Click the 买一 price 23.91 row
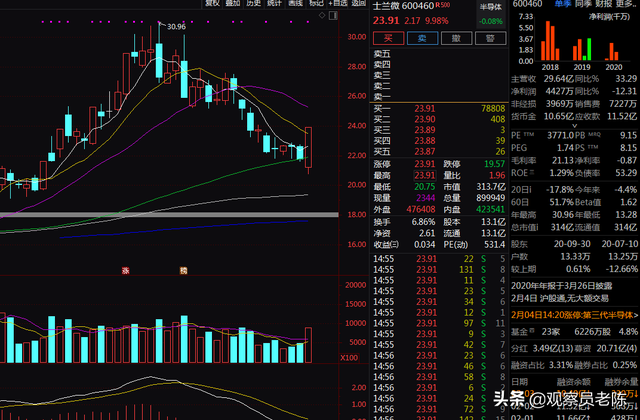The height and width of the screenshot is (420, 640). click(439, 109)
